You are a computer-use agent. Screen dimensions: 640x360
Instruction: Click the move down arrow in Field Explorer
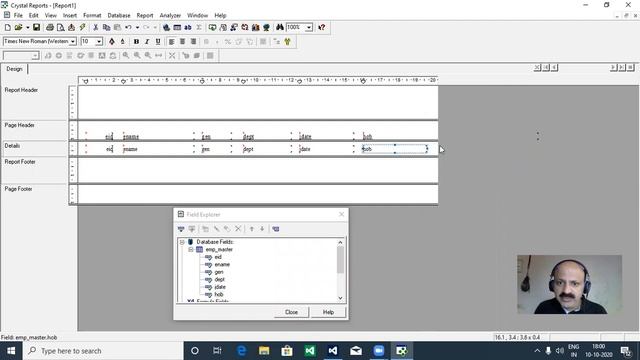(262, 229)
